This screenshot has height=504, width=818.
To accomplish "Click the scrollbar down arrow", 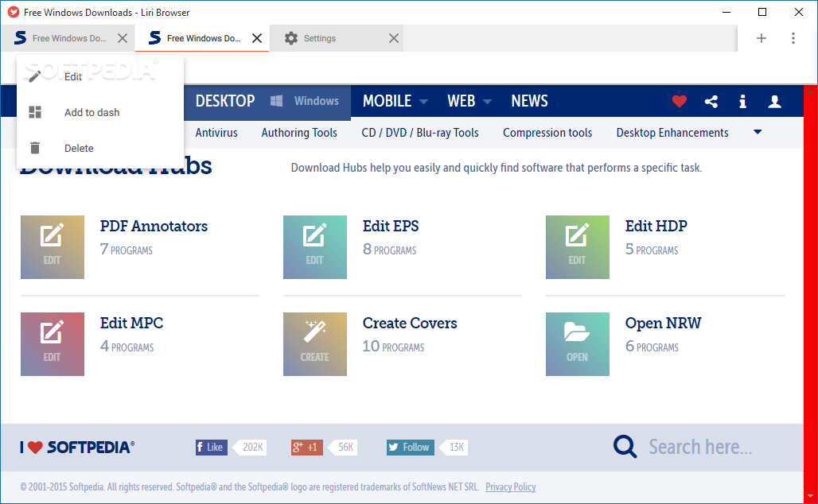I will pyautogui.click(x=810, y=496).
